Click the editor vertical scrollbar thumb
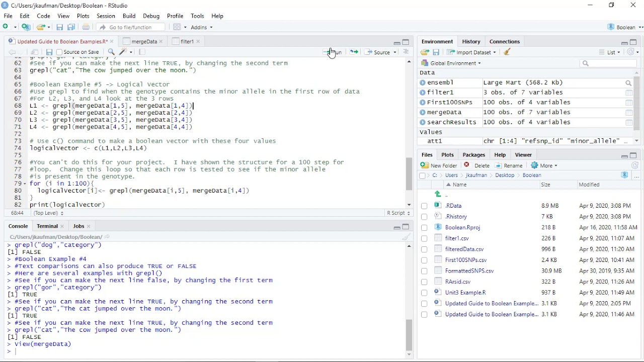This screenshot has width=644, height=362. click(x=409, y=174)
